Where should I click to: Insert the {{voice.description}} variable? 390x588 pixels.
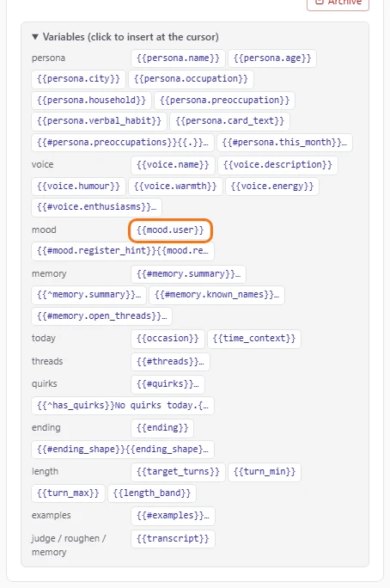(x=277, y=165)
